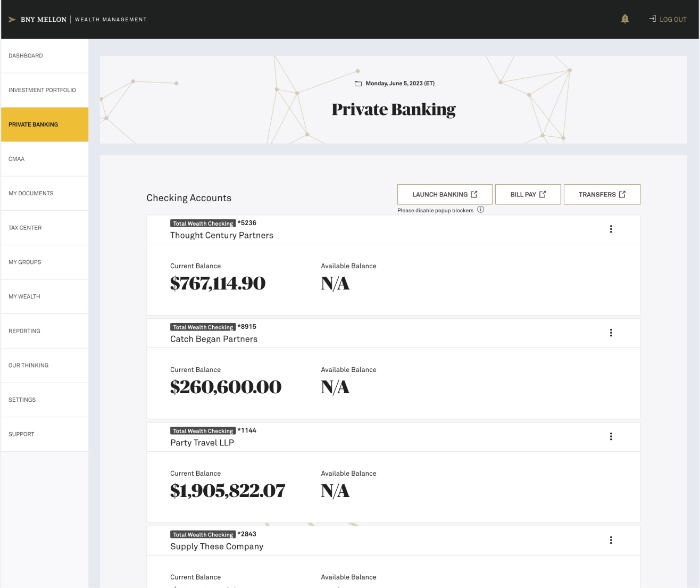This screenshot has width=700, height=588.
Task: Click the $767,114.90 current balance
Action: click(x=218, y=284)
